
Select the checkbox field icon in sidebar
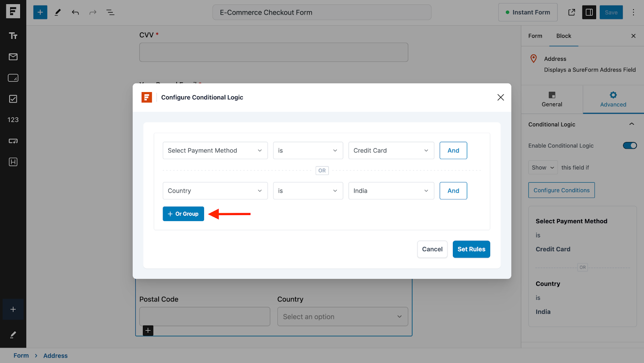coord(13,99)
